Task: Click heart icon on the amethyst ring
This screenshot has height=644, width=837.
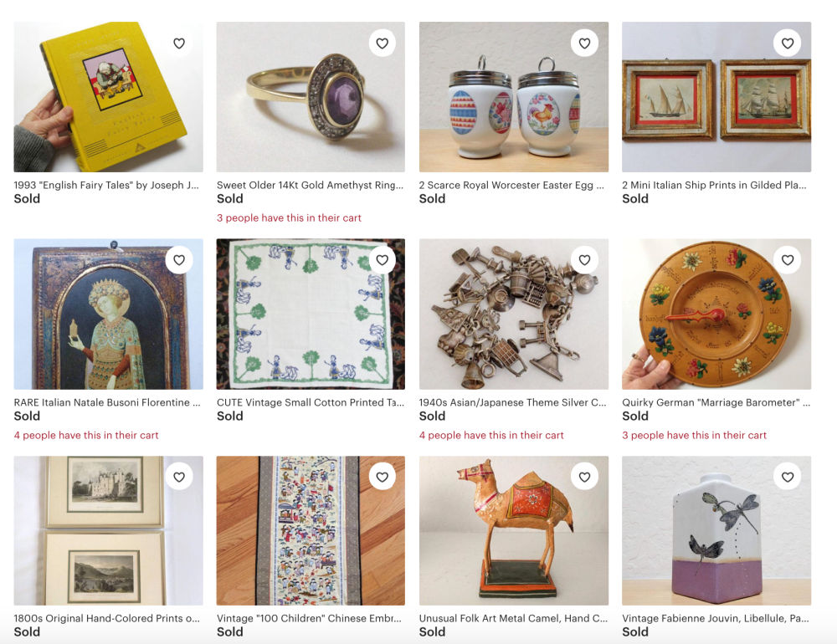Action: (383, 43)
